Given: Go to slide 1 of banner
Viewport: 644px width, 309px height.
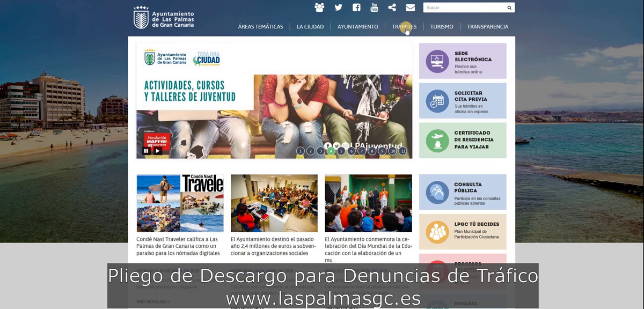Looking at the screenshot, I should [300, 151].
